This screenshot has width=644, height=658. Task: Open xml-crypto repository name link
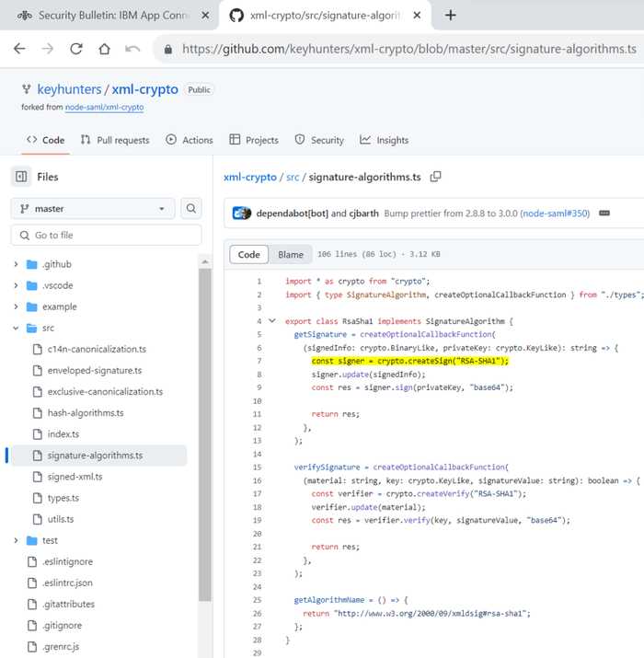(144, 89)
